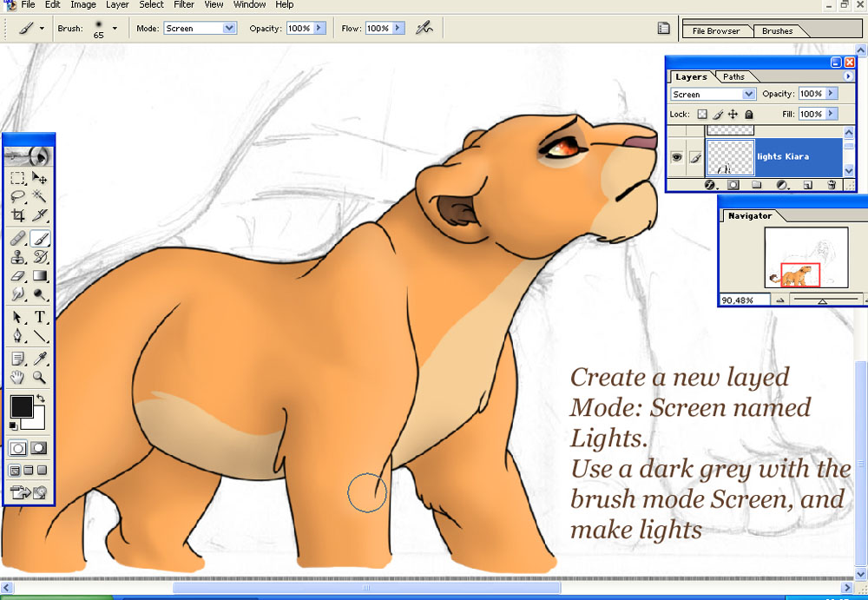Select the Eyedropper tool
The height and width of the screenshot is (600, 868).
point(39,359)
